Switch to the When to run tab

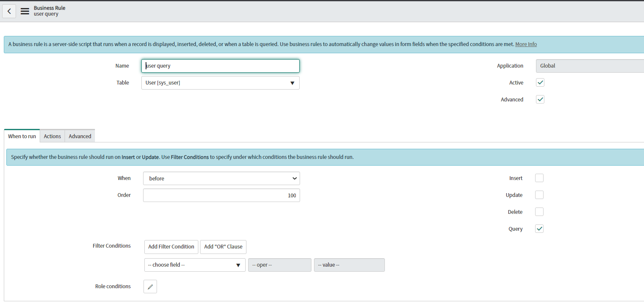click(22, 136)
